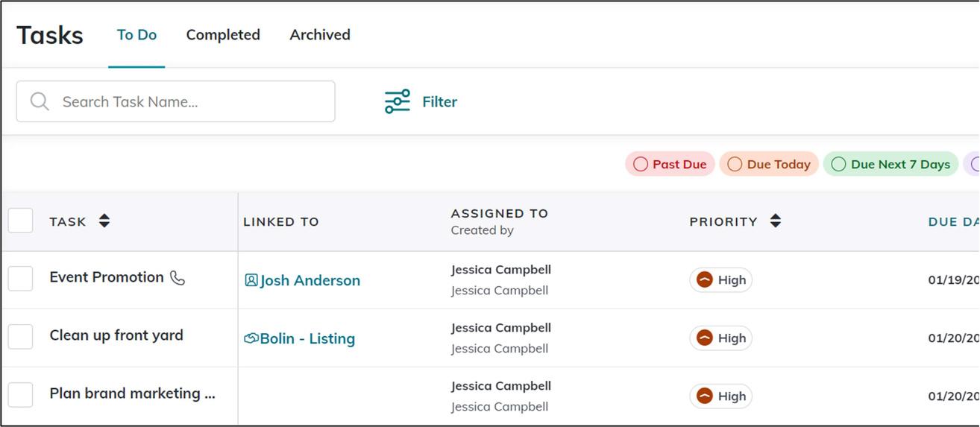980x427 pixels.
Task: Tick the checkbox for Event Promotion task
Action: point(21,278)
